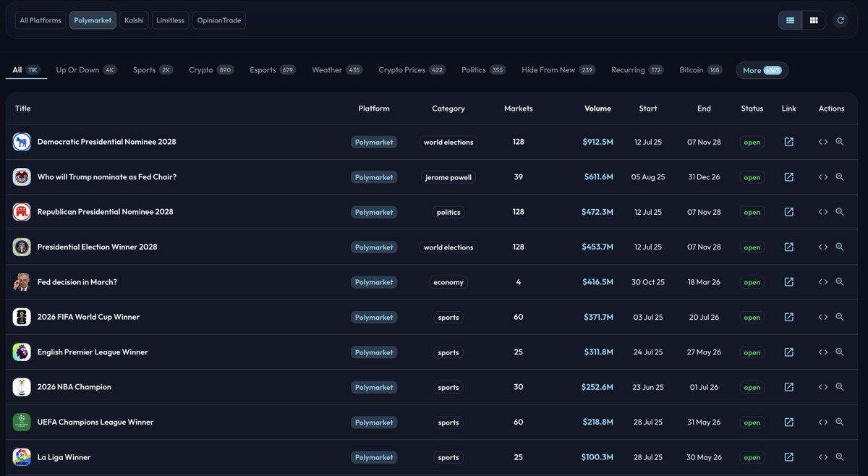Image resolution: width=868 pixels, height=476 pixels.
Task: Filter by All Platforms
Action: pos(41,20)
